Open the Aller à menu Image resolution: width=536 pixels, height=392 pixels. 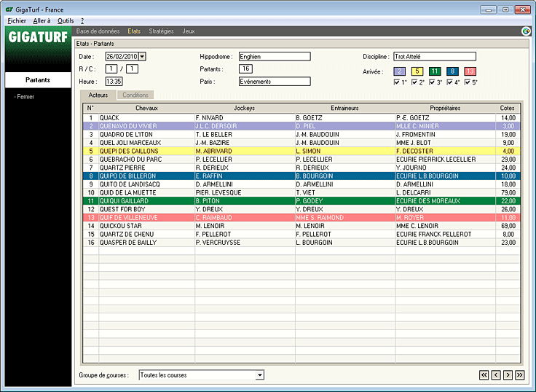pos(42,21)
